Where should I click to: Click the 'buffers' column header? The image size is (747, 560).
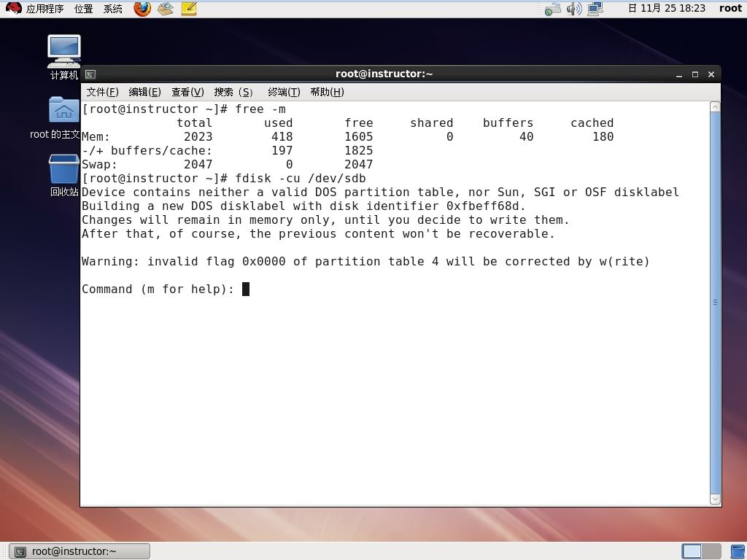(x=508, y=122)
